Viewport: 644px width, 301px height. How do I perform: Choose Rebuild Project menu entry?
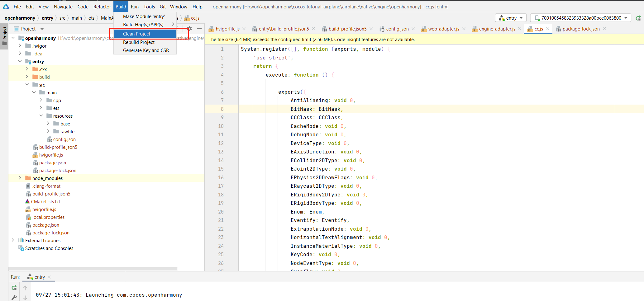click(145, 42)
